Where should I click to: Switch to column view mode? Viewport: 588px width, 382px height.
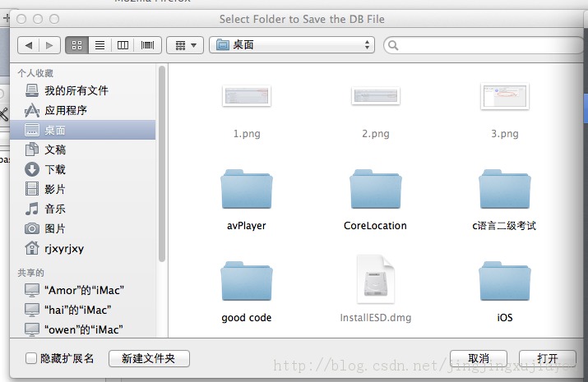tap(123, 45)
